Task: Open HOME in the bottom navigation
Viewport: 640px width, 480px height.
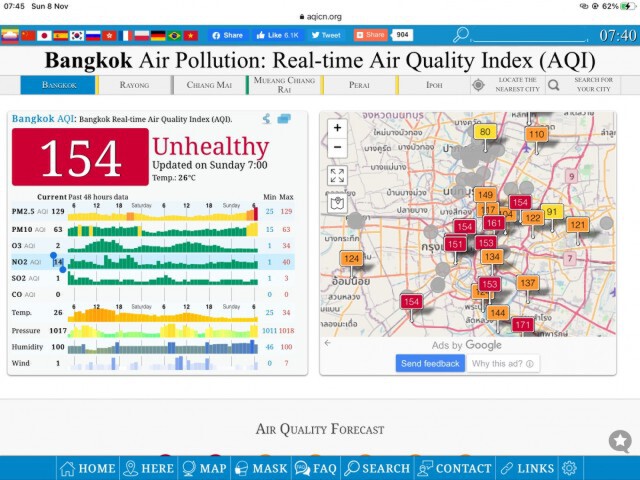Action: 88,468
